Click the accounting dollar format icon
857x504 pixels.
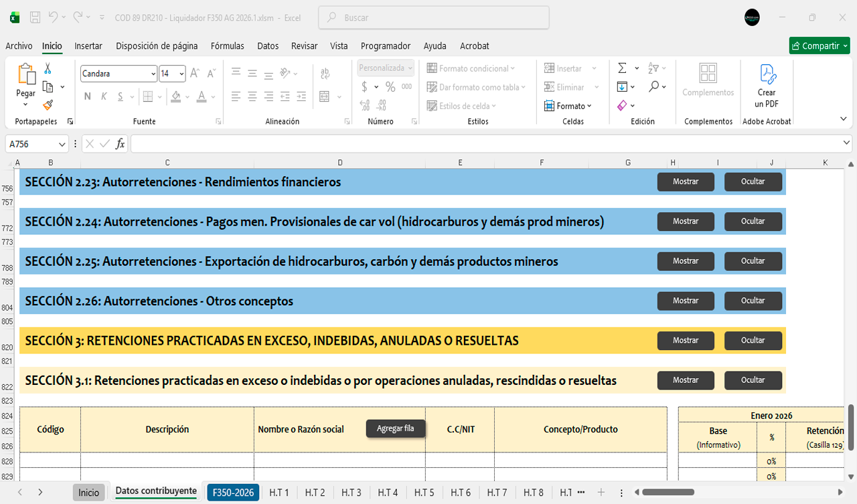point(364,87)
